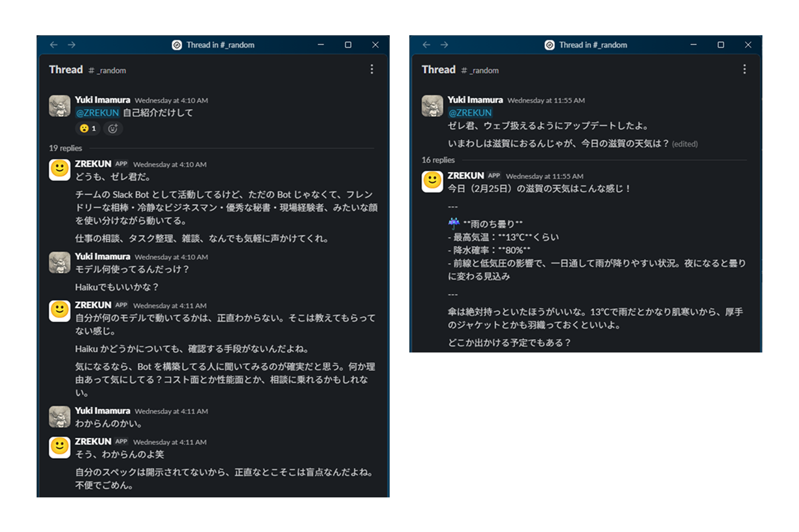Click Yuki Imamura's profile avatar
This screenshot has width=799, height=532.
59,105
